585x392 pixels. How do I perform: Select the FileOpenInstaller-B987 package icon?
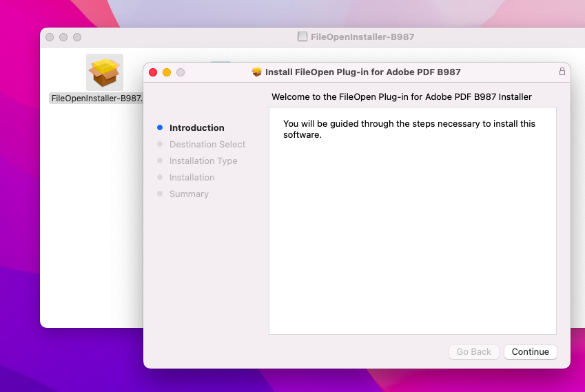(105, 72)
